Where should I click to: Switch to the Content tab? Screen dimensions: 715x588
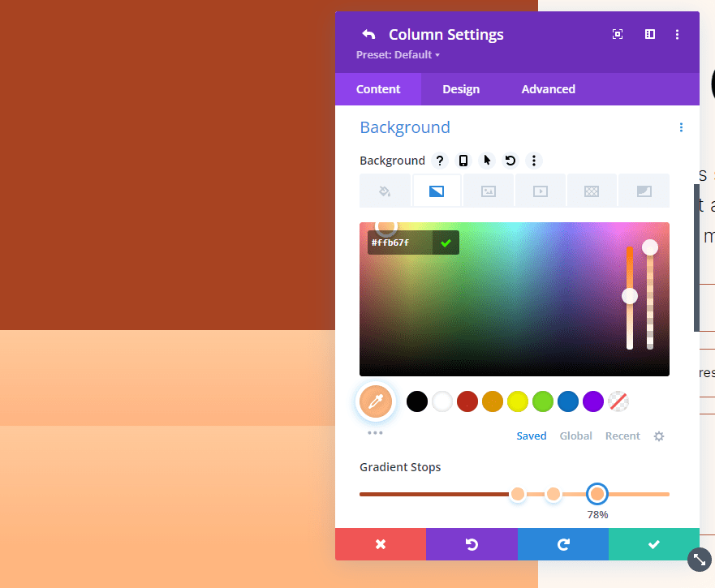[x=378, y=89]
